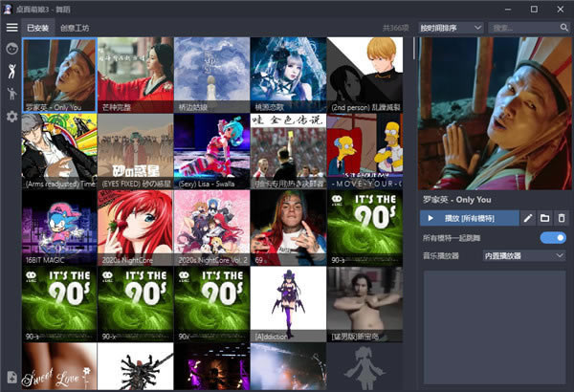Select the (EYES FIXED) 砂の惑星 thumbnail
This screenshot has height=392, width=574.
136,151
